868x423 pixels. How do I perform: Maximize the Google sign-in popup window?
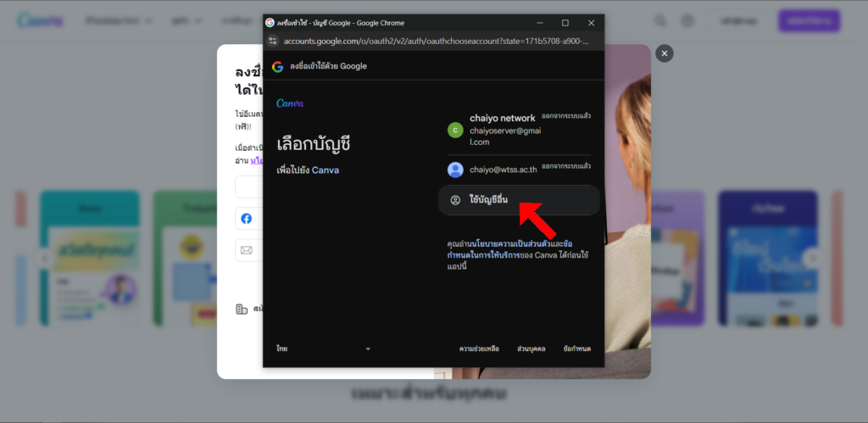565,23
